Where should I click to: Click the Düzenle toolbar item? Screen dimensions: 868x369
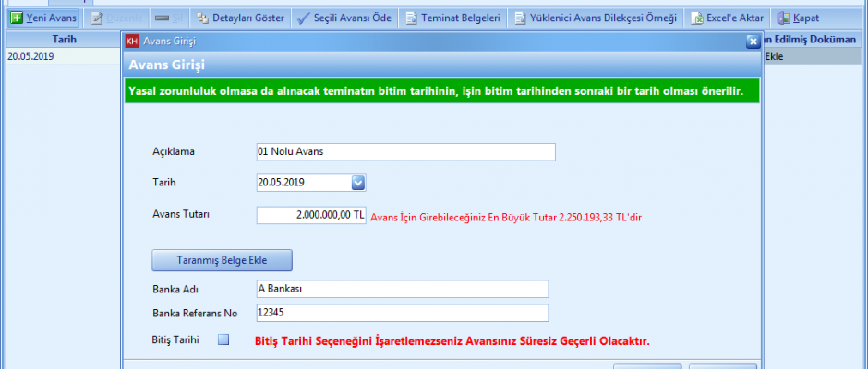coord(111,18)
